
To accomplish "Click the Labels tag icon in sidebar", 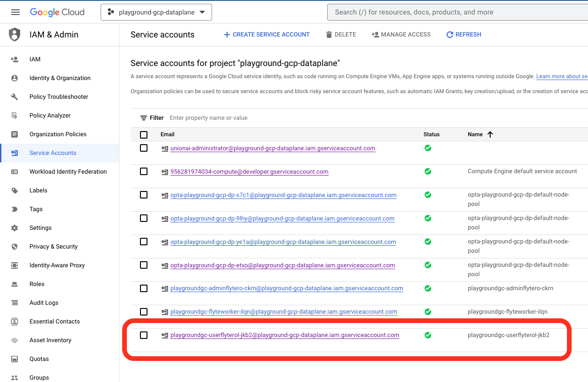I will click(15, 191).
